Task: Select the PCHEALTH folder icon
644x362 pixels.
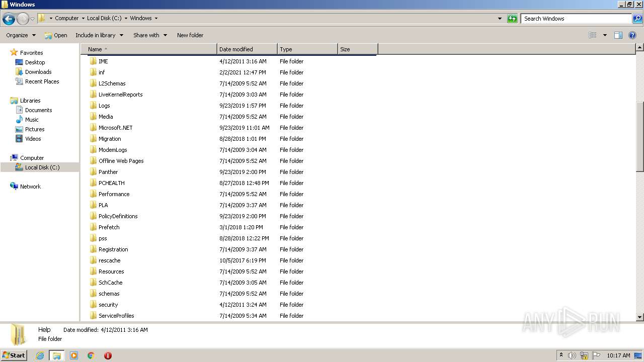Action: pyautogui.click(x=93, y=183)
